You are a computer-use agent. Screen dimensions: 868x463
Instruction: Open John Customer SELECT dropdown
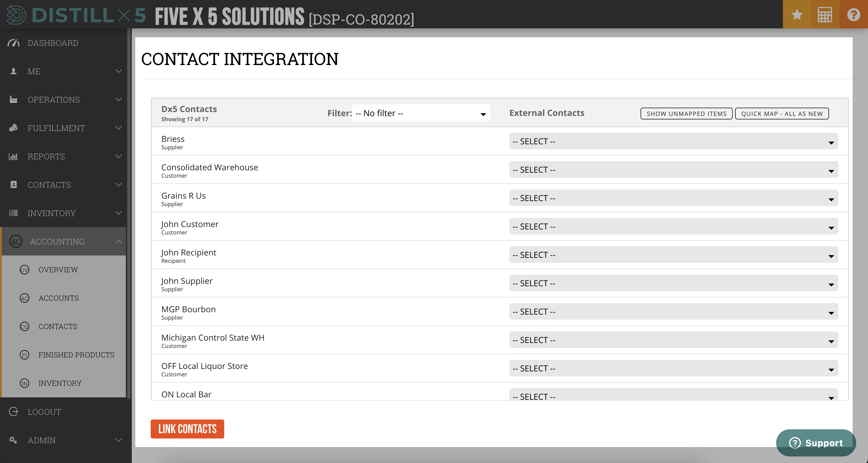pyautogui.click(x=674, y=226)
